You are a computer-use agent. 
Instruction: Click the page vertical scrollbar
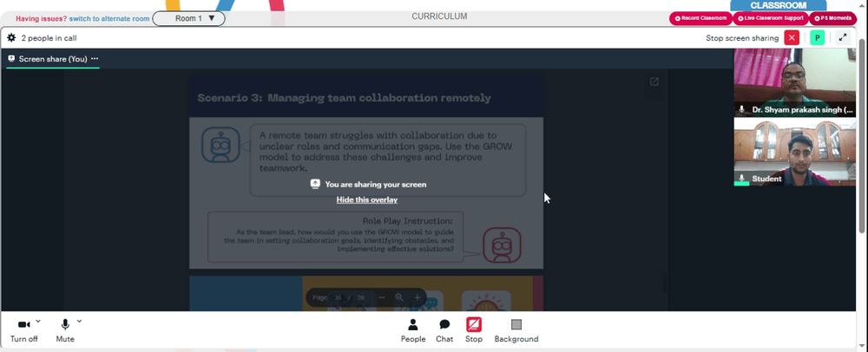coord(863,135)
